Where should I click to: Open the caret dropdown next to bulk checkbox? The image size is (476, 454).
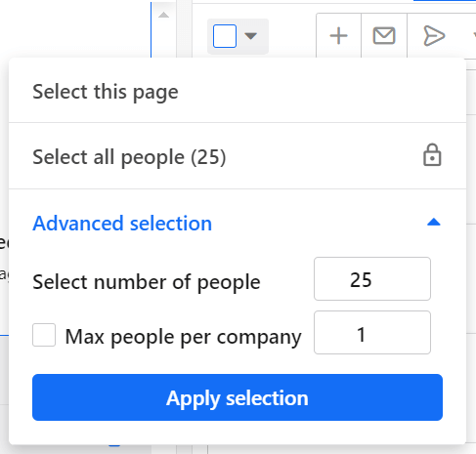(250, 36)
